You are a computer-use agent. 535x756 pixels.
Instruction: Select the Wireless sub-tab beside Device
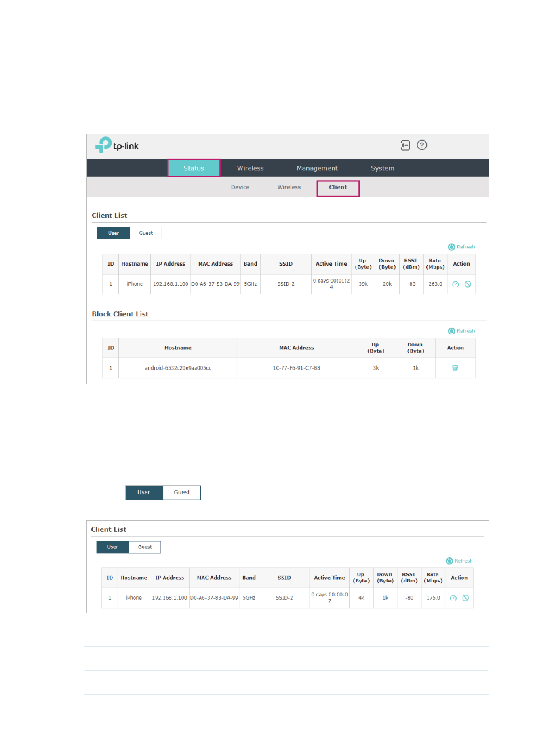(289, 187)
